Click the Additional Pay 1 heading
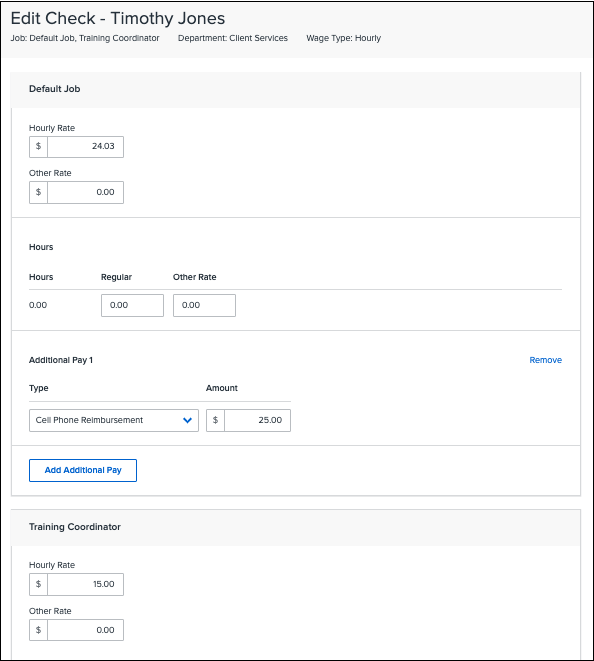Screen dimensions: 594x661 (61, 360)
